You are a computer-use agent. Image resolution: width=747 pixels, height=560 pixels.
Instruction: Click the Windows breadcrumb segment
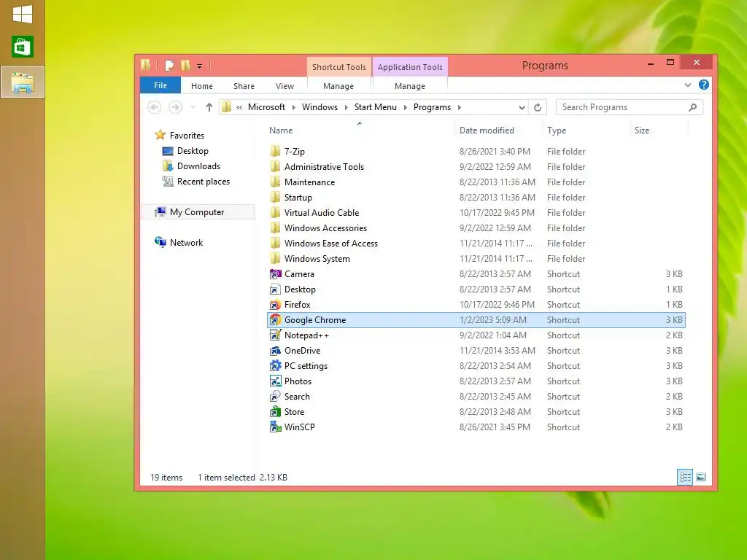[x=320, y=107]
